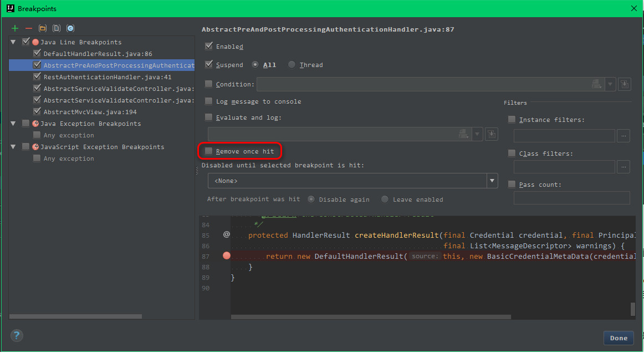Image resolution: width=644 pixels, height=353 pixels.
Task: Click the group by class toolbar icon
Action: pos(70,28)
